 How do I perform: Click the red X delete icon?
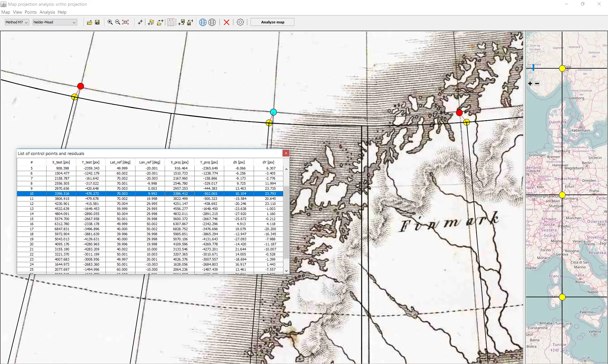(x=226, y=22)
